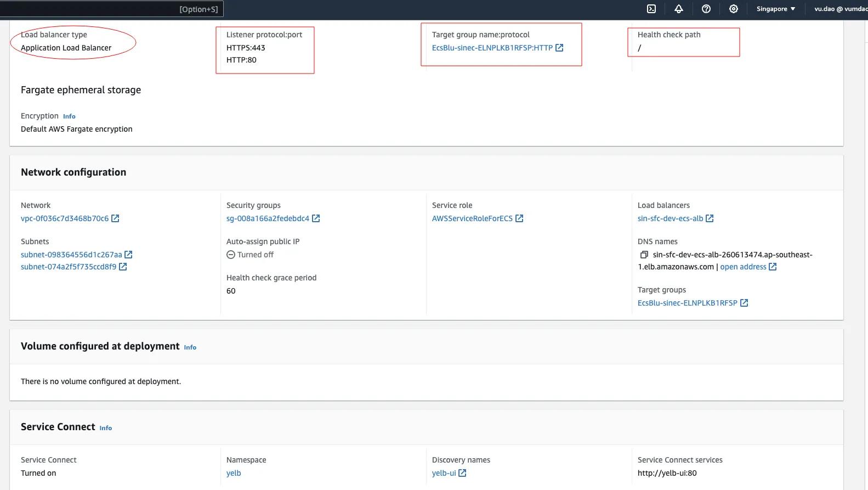Viewport: 868px width, 490px height.
Task: Open subnet-074a2f5f735ccd8f9 link
Action: click(x=69, y=267)
